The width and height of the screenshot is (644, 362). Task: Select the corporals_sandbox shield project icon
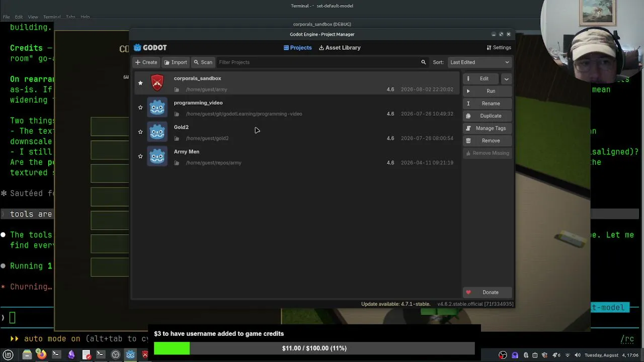point(157,82)
